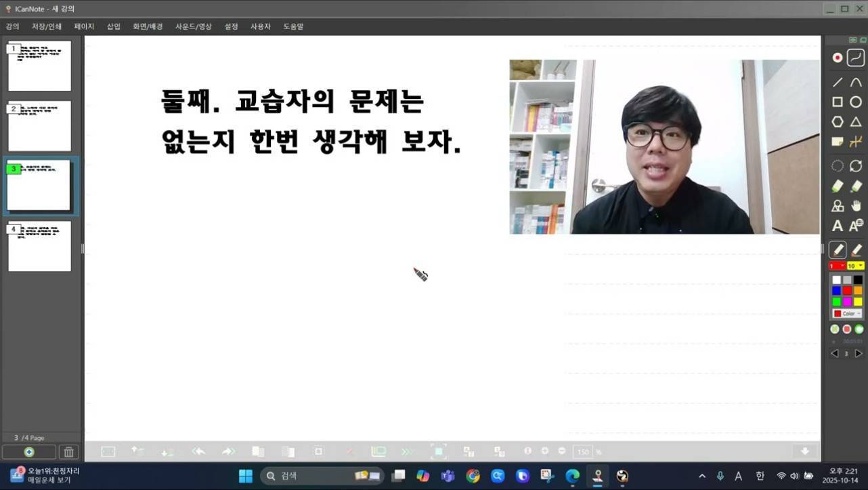Open the pen thickness dropdown showing 10

point(856,266)
